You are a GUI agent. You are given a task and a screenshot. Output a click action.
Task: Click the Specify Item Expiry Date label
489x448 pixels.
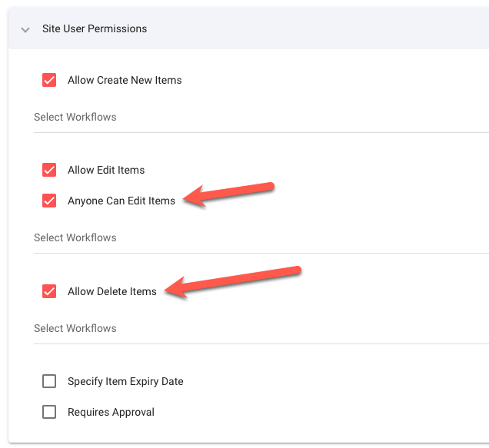click(125, 381)
